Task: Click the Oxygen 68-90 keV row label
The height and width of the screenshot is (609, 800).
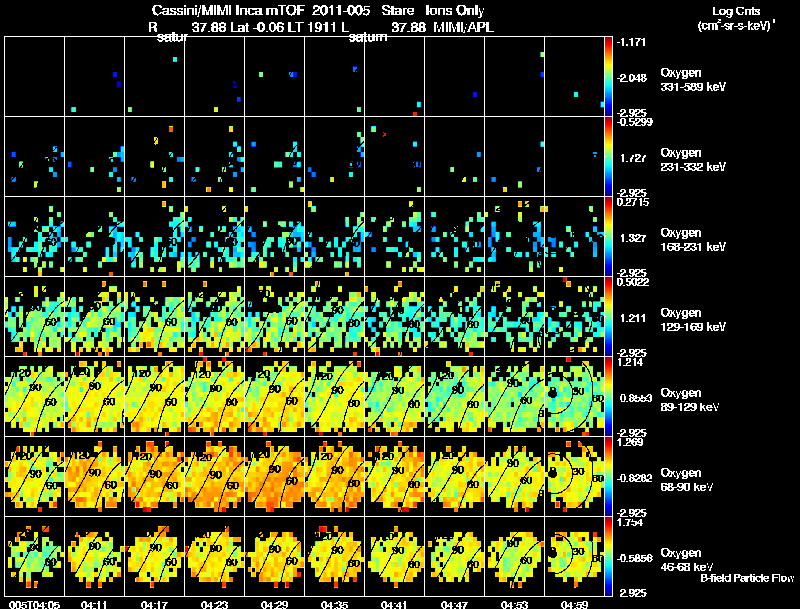Action: pyautogui.click(x=687, y=480)
